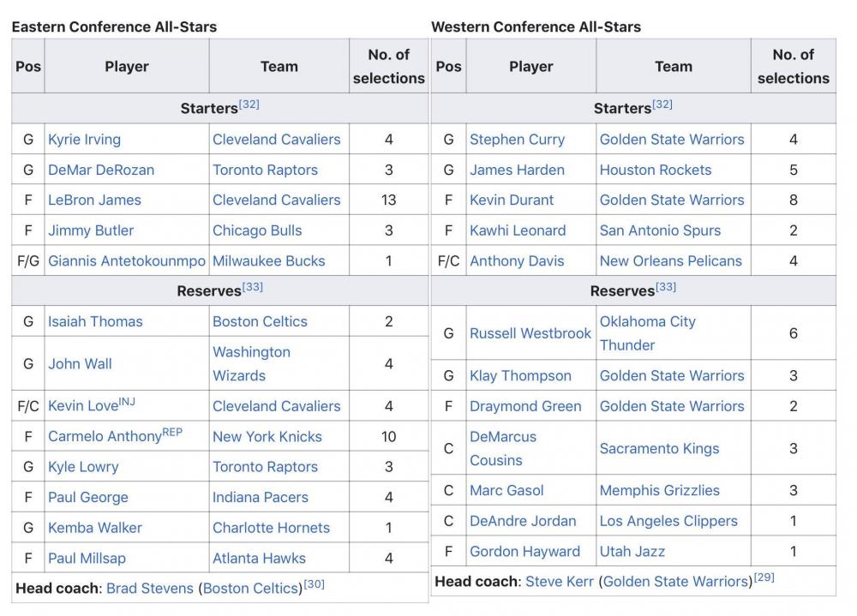Open the Carmelo Anthony link
Image resolution: width=857 pixels, height=616 pixels.
pos(105,437)
